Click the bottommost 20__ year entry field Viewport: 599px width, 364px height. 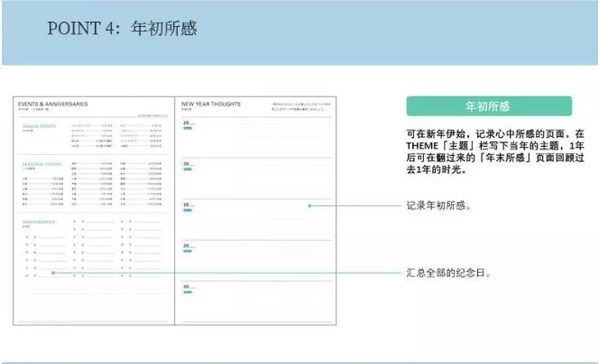tap(189, 287)
